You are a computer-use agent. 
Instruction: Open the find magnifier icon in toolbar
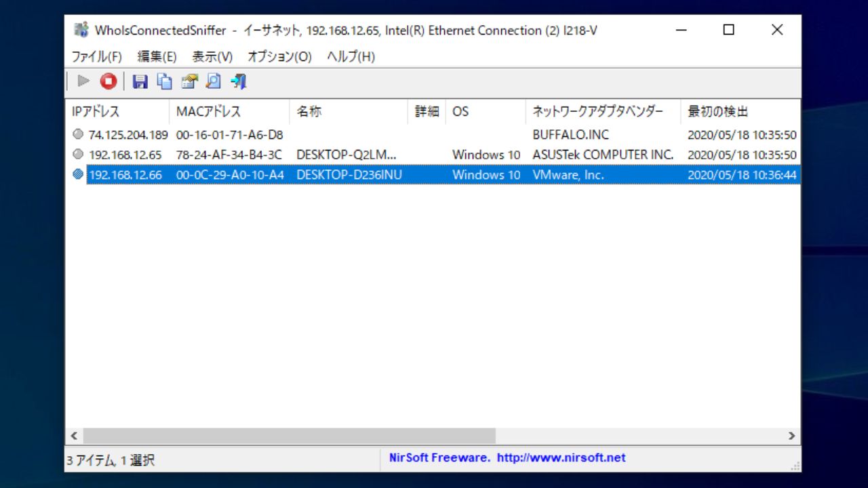(214, 82)
